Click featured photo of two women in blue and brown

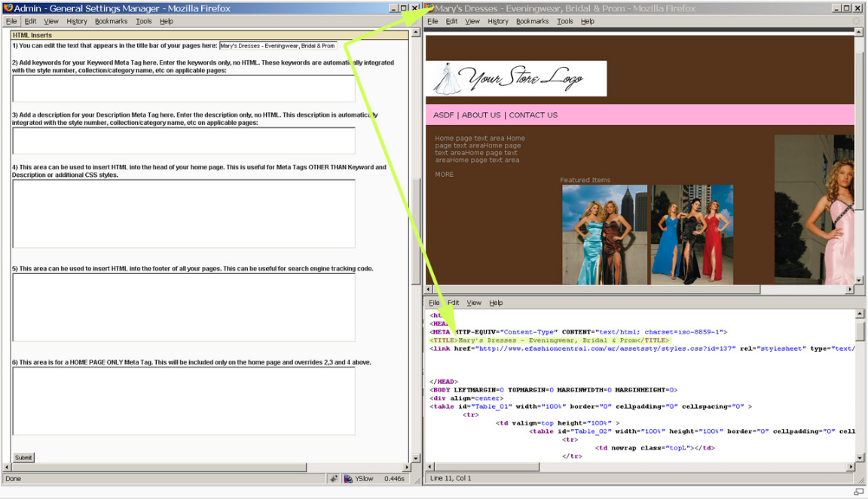(x=604, y=235)
